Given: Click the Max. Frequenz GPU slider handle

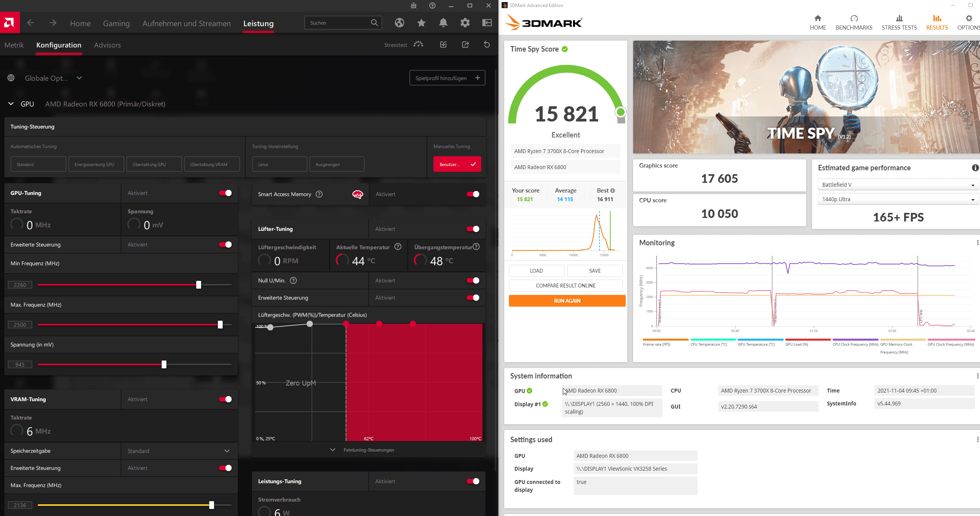Looking at the screenshot, I should click(x=220, y=325).
